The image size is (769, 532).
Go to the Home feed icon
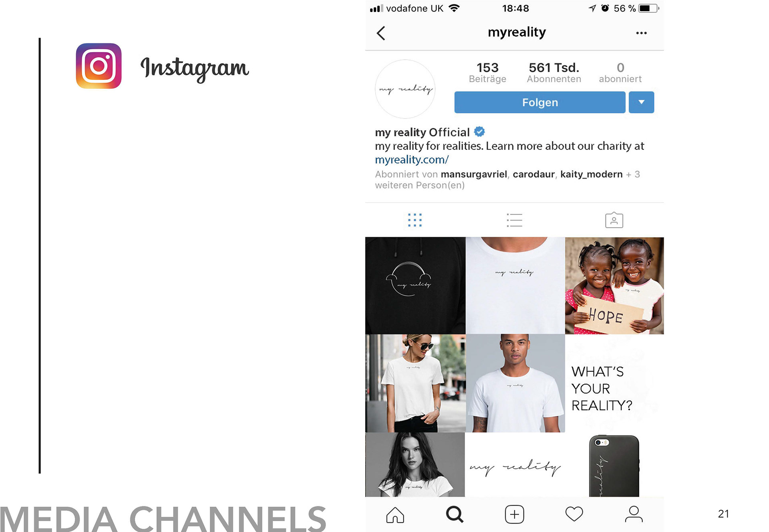click(x=395, y=515)
